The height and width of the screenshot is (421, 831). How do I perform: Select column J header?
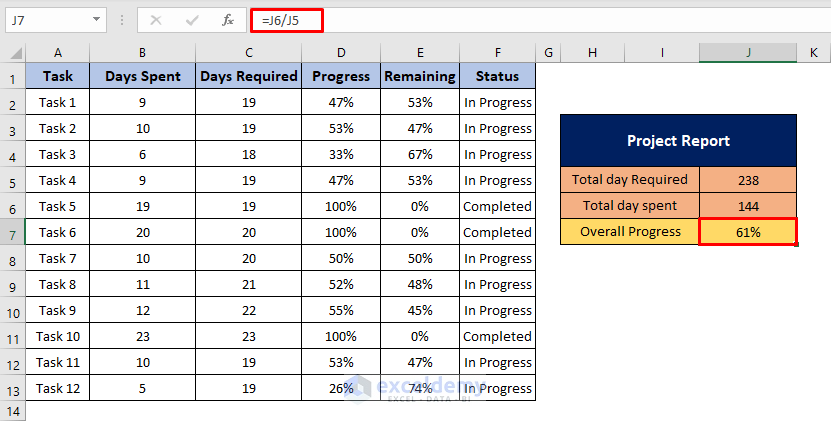(x=748, y=52)
